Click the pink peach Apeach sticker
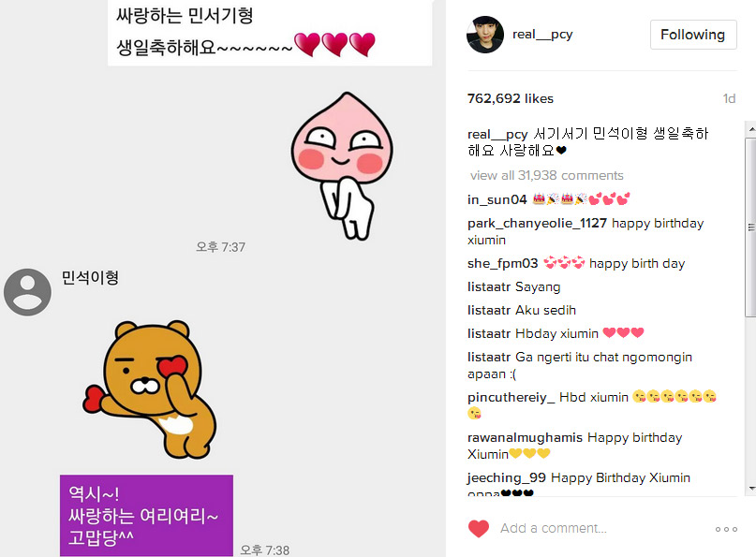This screenshot has width=756, height=557. click(342, 166)
